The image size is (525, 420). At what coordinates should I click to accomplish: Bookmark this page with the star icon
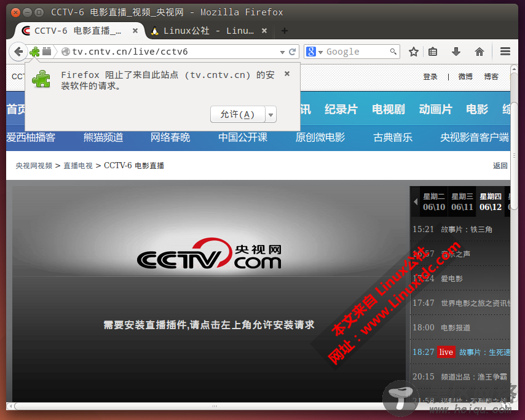point(414,52)
